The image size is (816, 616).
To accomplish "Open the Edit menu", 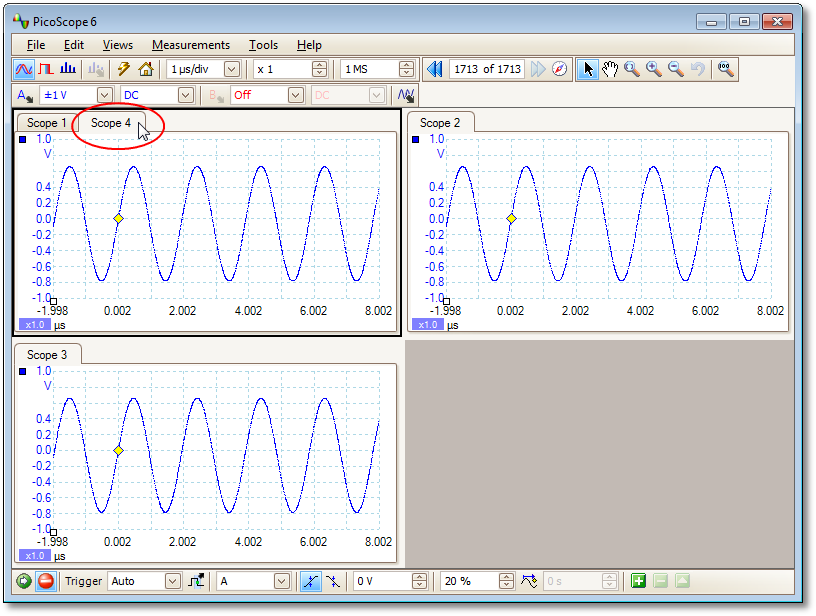I will tap(74, 45).
